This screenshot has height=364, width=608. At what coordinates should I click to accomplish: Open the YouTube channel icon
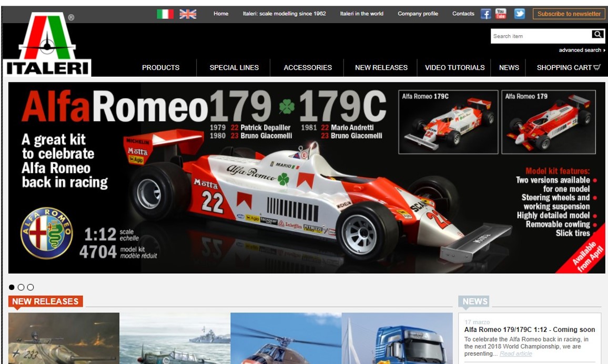click(x=501, y=14)
